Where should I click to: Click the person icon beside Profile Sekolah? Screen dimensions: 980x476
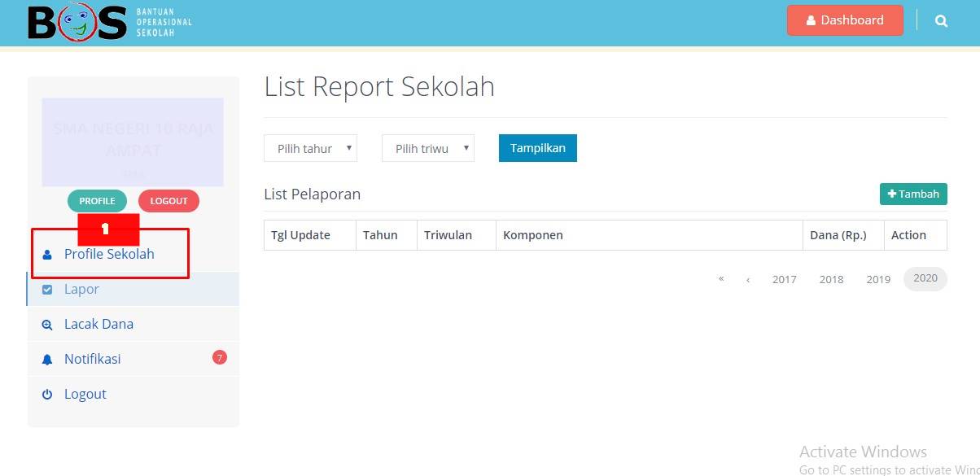point(47,255)
